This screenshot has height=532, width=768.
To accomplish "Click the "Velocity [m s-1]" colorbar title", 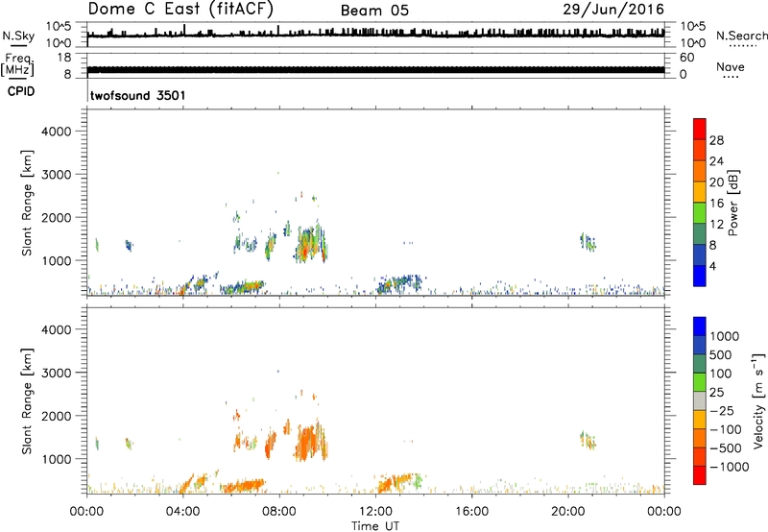I will point(758,400).
